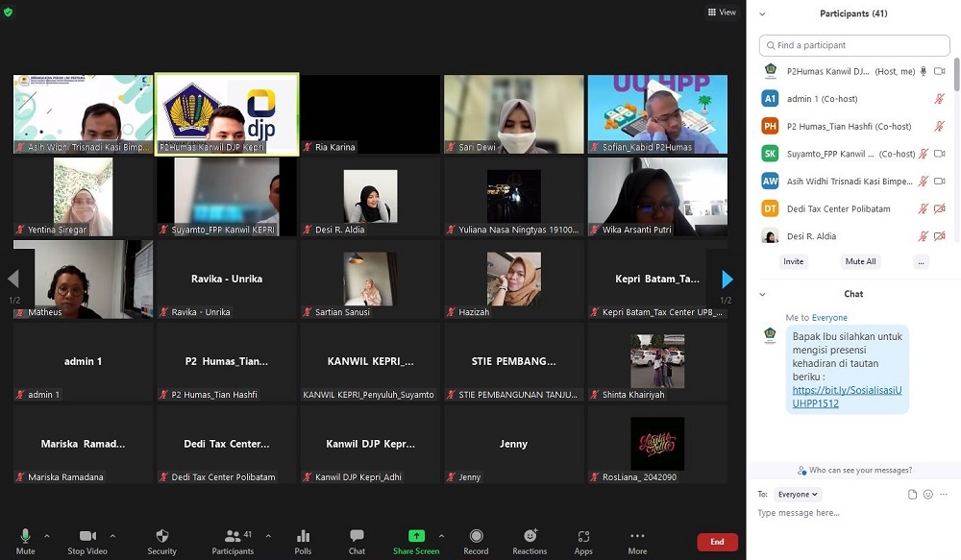Toggle the Chat panel button
Image resolution: width=961 pixels, height=560 pixels.
[357, 536]
